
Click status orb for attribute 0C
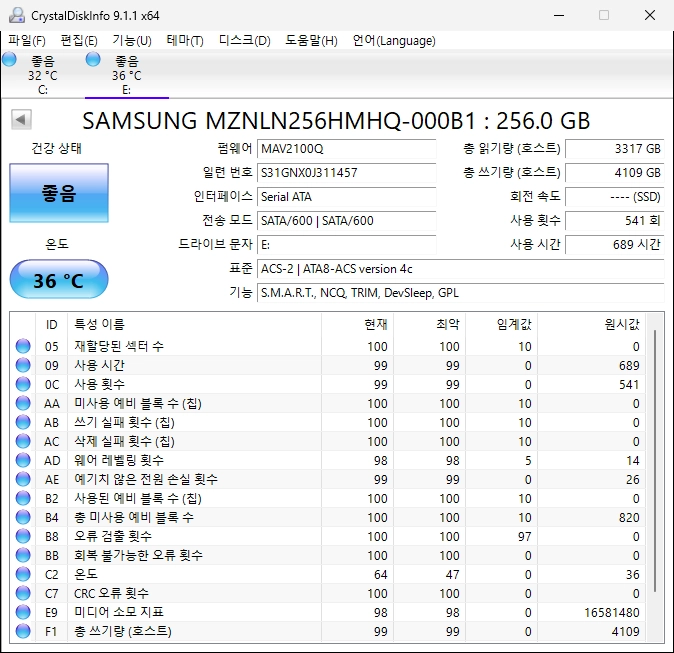[23, 384]
